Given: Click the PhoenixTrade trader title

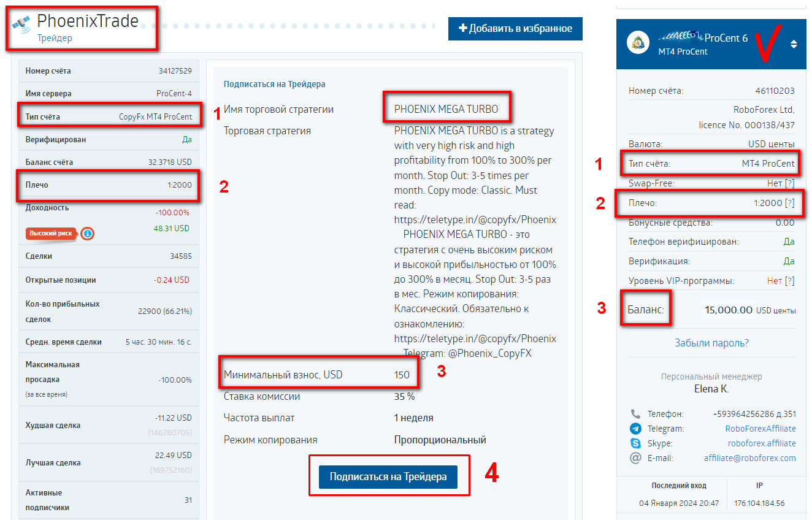Looking at the screenshot, I should [88, 21].
